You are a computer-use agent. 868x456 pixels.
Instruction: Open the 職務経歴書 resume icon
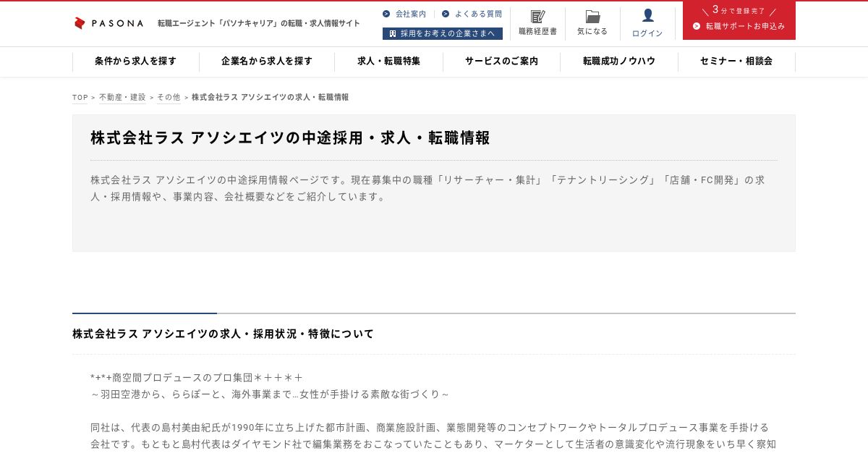pos(537,16)
